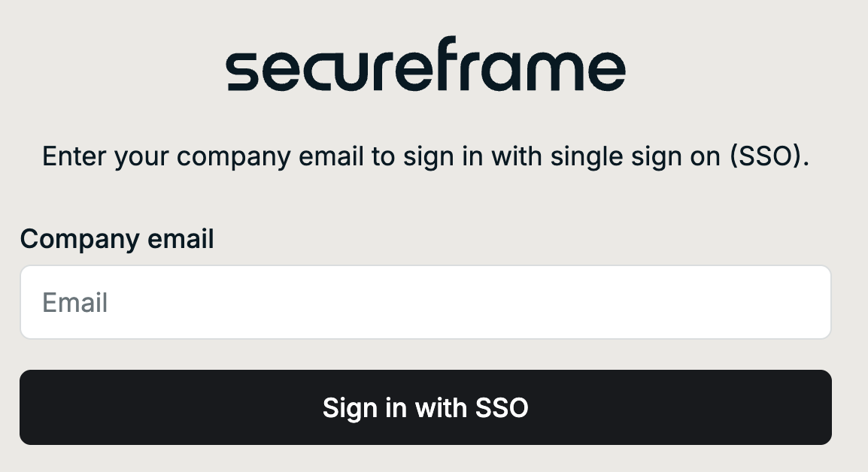Click the dark Sign in with SSO bar
This screenshot has width=868, height=472.
[426, 407]
